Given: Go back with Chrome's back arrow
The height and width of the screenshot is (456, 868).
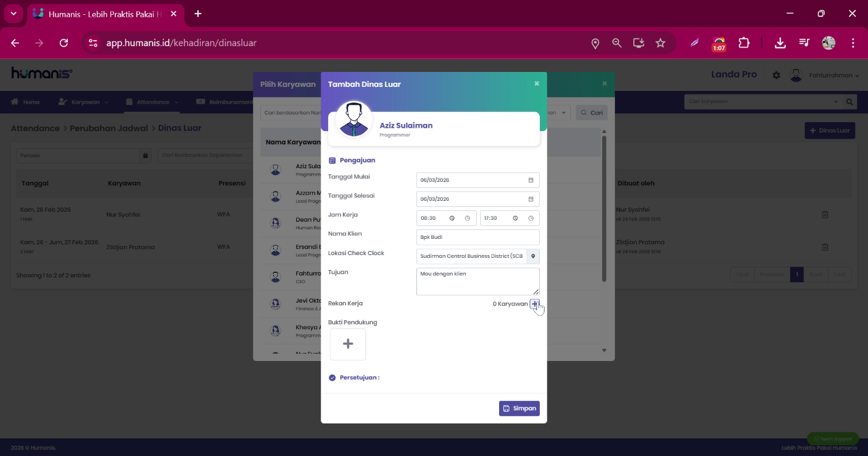Looking at the screenshot, I should click(x=15, y=43).
